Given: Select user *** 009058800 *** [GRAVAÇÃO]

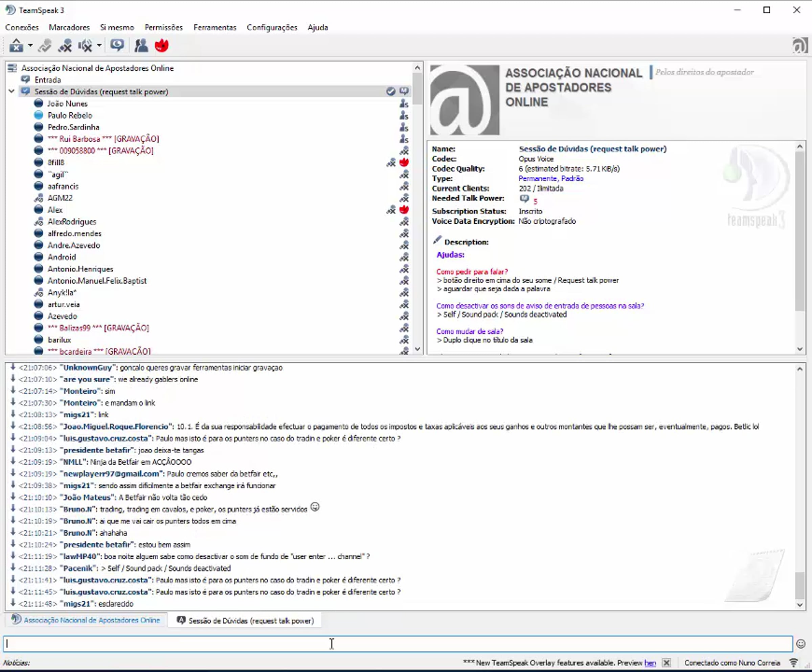Looking at the screenshot, I should pos(100,151).
